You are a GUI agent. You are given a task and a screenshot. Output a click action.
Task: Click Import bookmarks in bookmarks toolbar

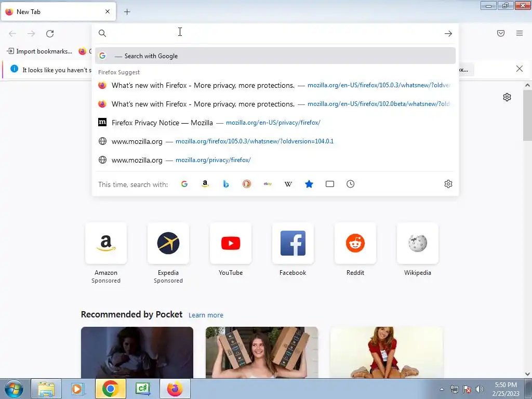pyautogui.click(x=39, y=51)
